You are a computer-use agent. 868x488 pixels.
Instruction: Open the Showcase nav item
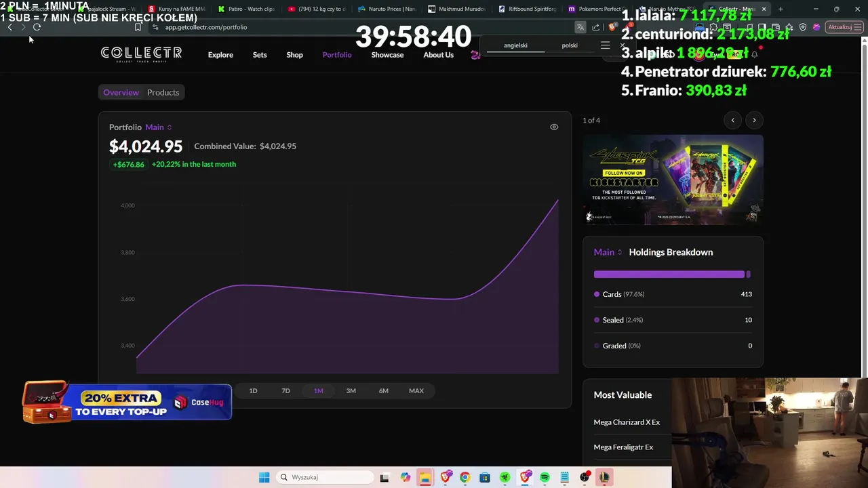387,55
